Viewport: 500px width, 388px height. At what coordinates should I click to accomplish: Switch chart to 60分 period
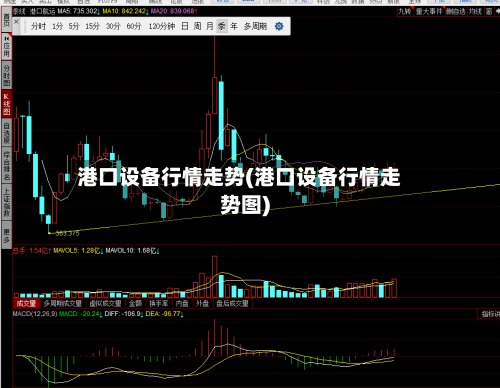click(134, 26)
